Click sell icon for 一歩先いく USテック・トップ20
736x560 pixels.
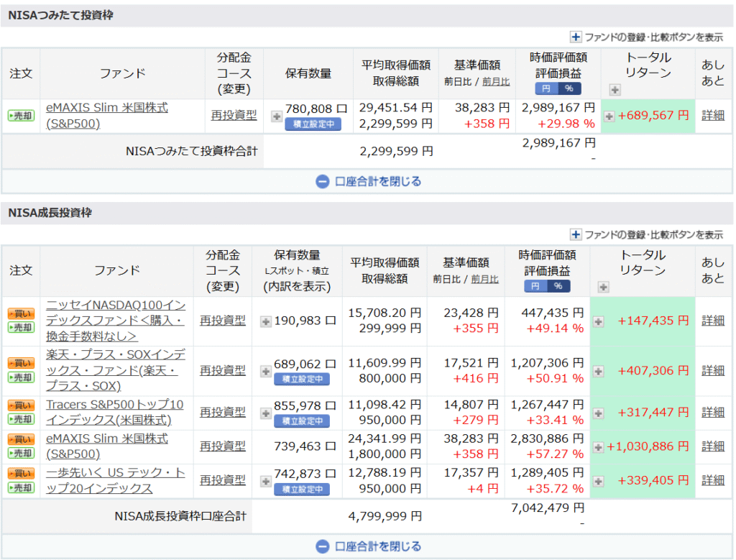[x=21, y=487]
